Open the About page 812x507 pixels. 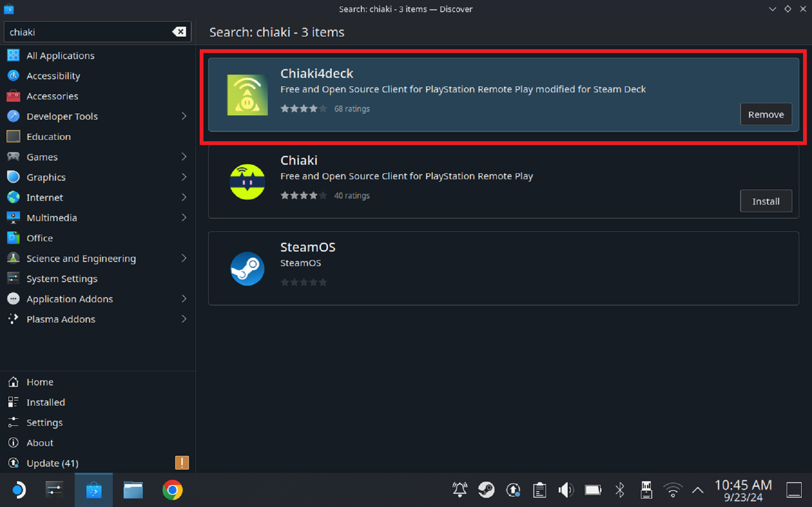[97, 443]
